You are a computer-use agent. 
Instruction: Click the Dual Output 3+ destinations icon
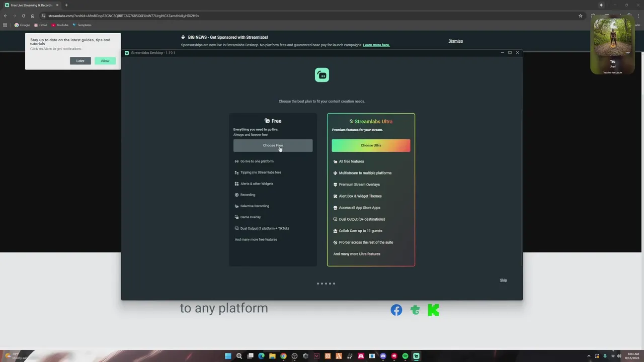click(x=335, y=219)
